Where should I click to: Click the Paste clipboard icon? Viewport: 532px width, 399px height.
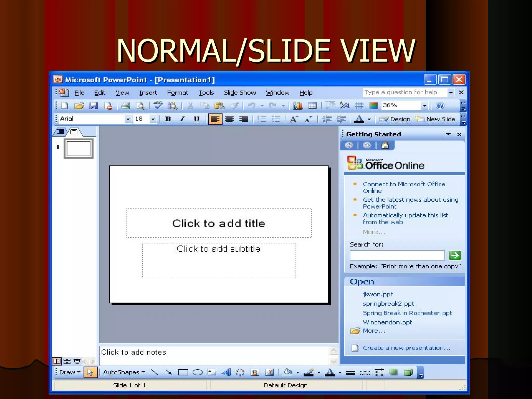[220, 105]
